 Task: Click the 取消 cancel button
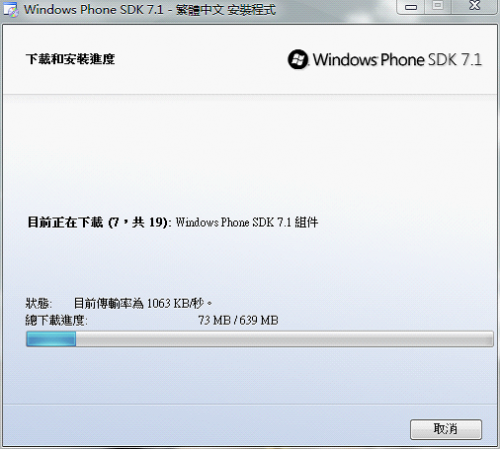click(446, 429)
